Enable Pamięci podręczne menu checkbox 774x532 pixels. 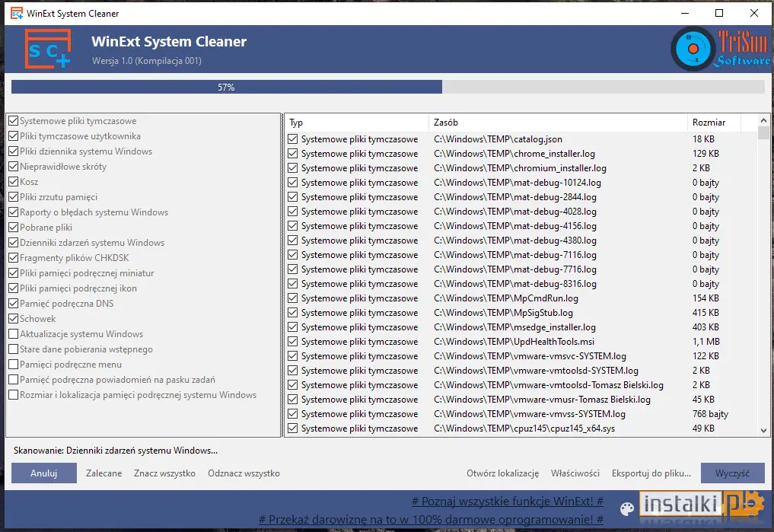(x=14, y=365)
